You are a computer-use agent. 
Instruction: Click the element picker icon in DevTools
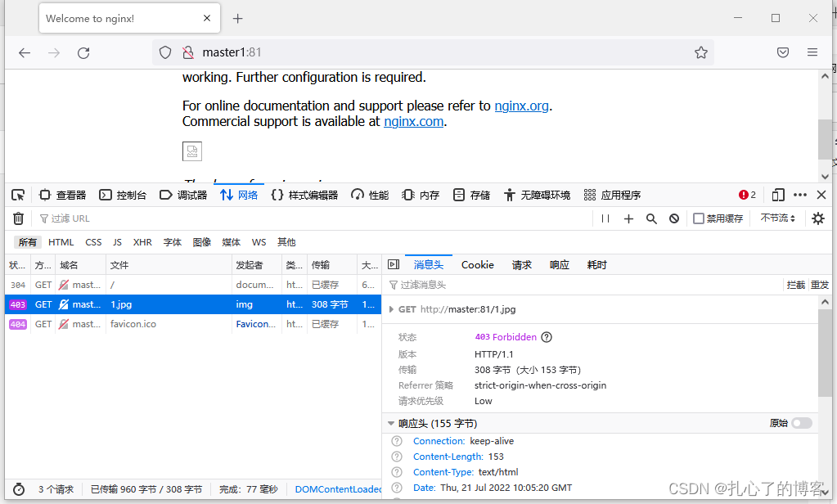pos(18,195)
